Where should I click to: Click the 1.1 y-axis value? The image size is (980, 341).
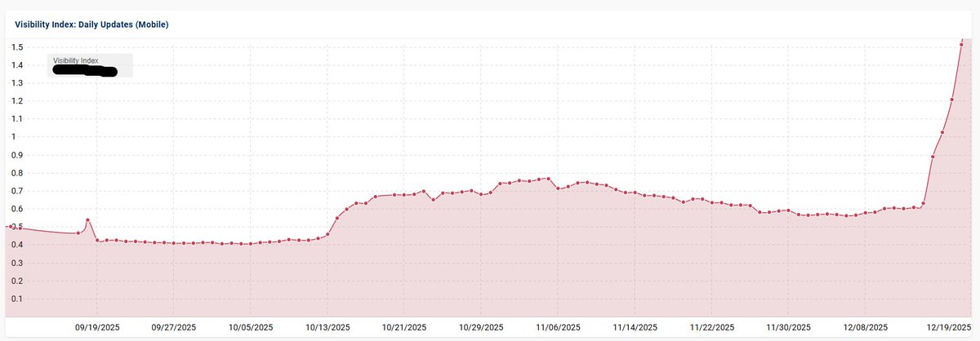click(16, 119)
